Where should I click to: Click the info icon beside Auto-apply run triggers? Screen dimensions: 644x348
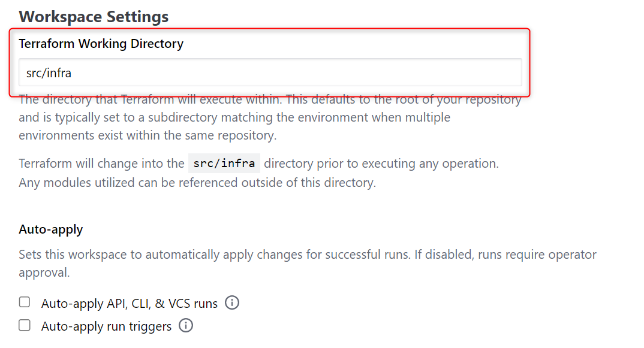(186, 326)
